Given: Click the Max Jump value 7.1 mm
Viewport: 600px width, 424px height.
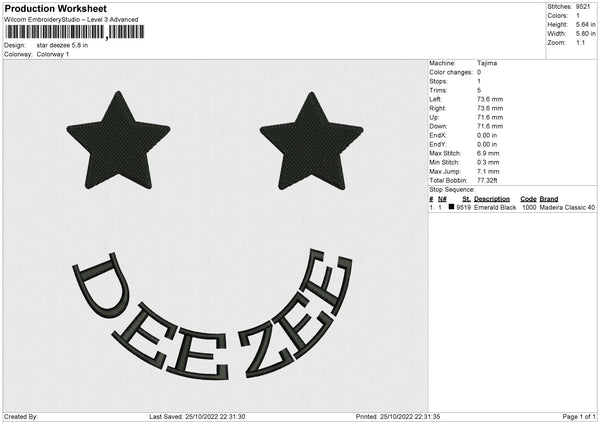Looking at the screenshot, I should (x=488, y=171).
